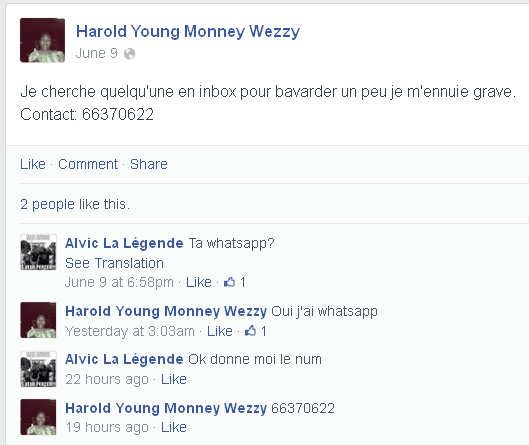Click thumbs-up icon on 'Ta whatsapp?' comment

tap(229, 282)
